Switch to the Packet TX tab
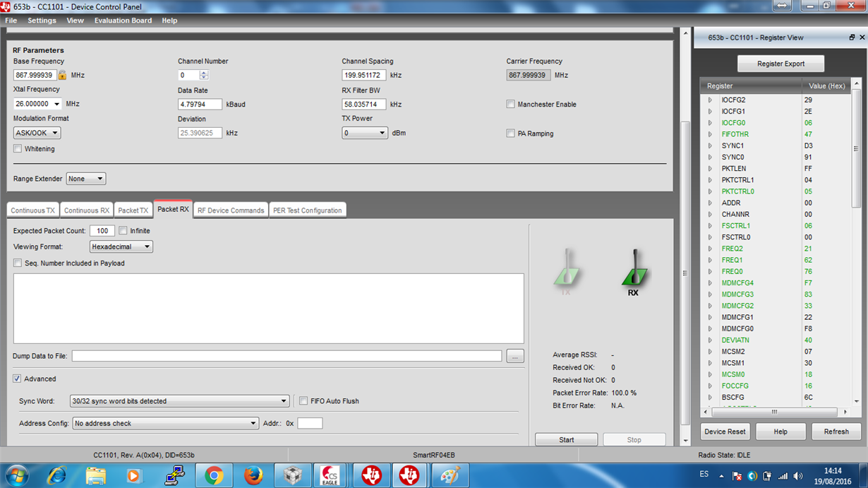This screenshot has width=868, height=488. (133, 210)
